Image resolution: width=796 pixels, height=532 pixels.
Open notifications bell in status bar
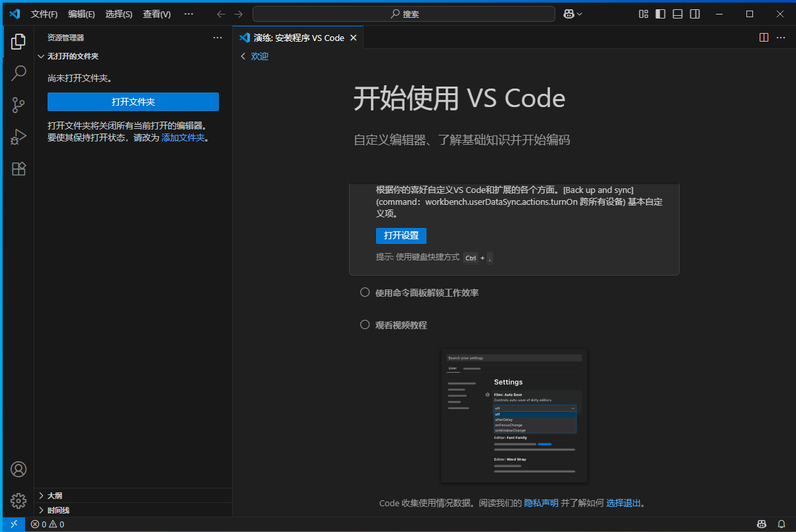click(x=781, y=524)
